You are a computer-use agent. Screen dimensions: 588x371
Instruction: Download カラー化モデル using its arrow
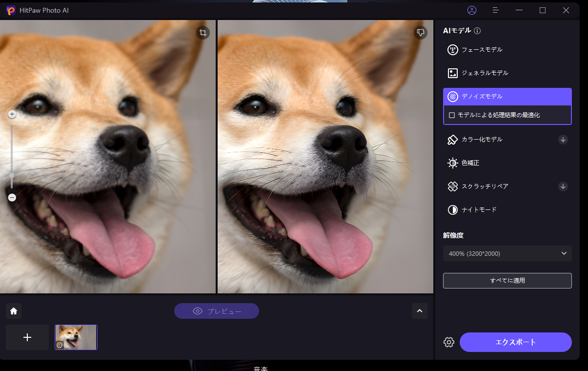[563, 140]
